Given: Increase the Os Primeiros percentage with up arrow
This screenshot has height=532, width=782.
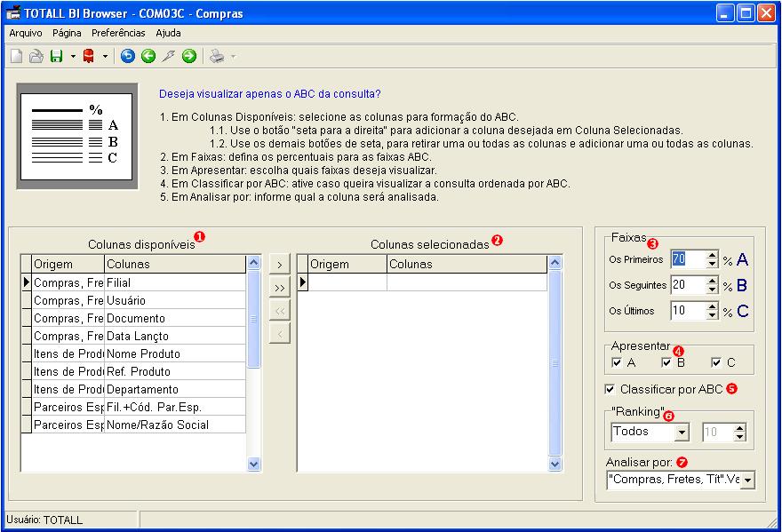Looking at the screenshot, I should click(712, 255).
